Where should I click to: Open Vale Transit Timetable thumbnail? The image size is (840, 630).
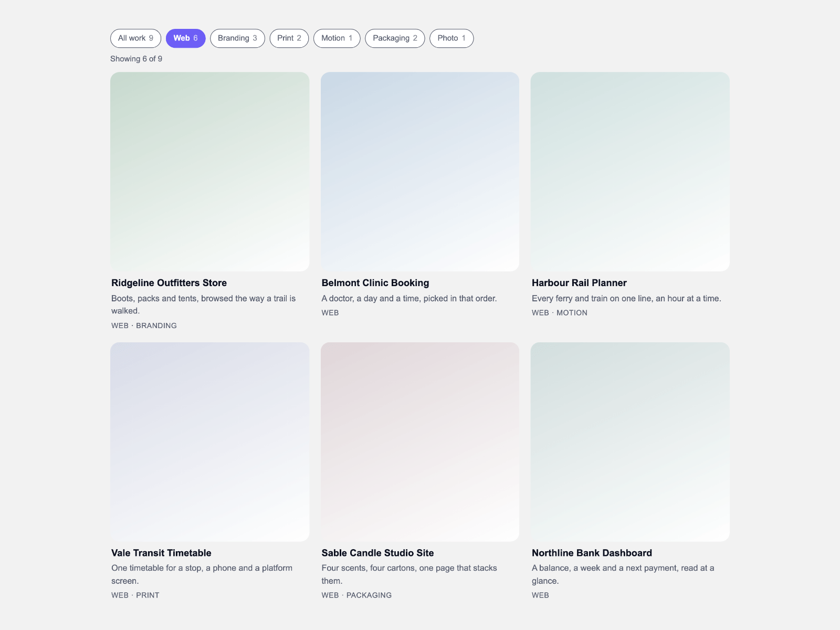pos(209,442)
